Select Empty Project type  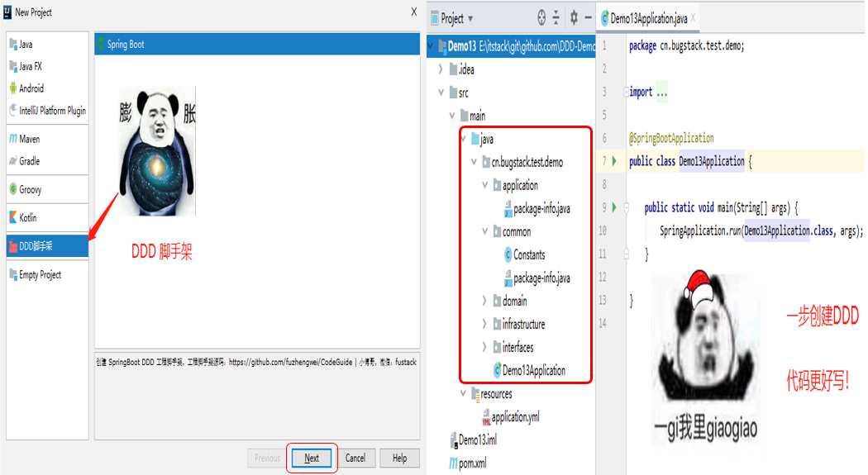click(47, 275)
